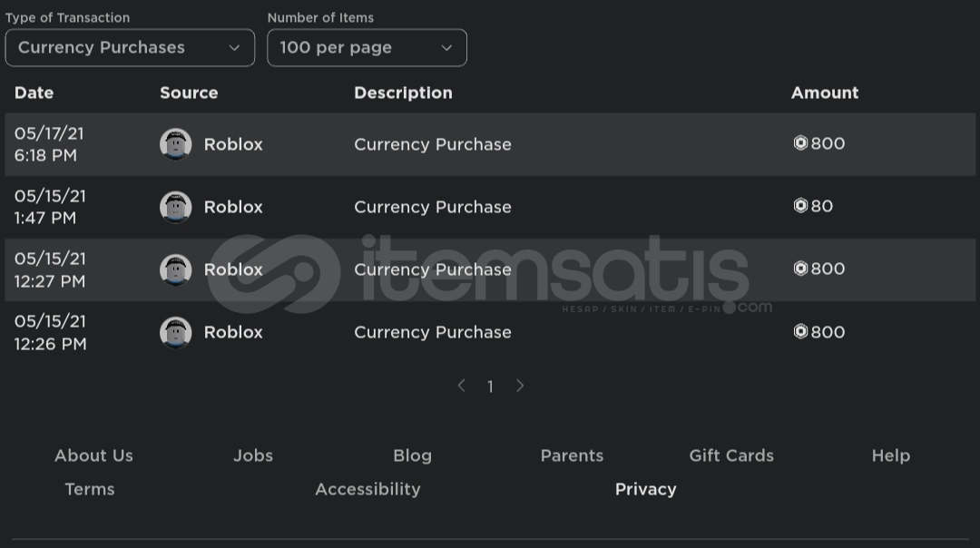Click the next page arrow
The height and width of the screenshot is (548, 980).
click(x=520, y=386)
